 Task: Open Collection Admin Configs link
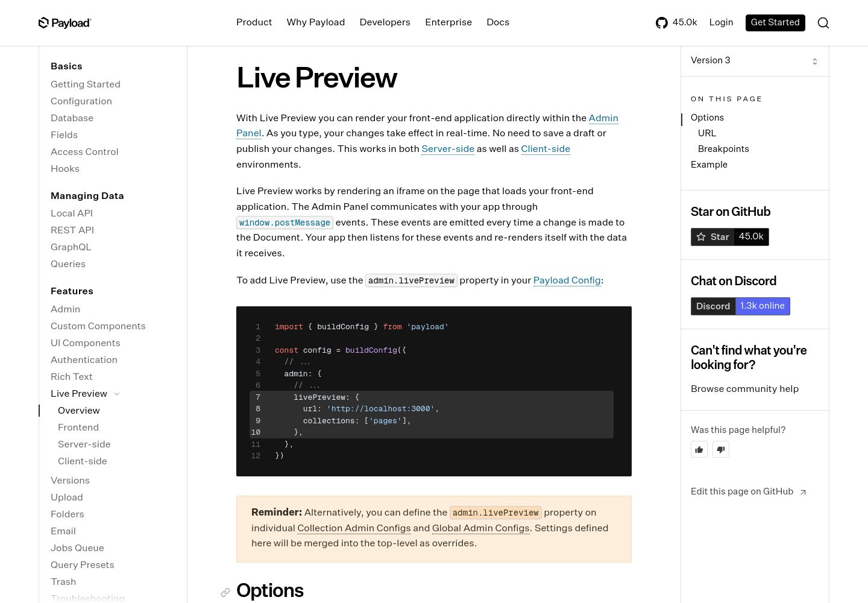(354, 528)
